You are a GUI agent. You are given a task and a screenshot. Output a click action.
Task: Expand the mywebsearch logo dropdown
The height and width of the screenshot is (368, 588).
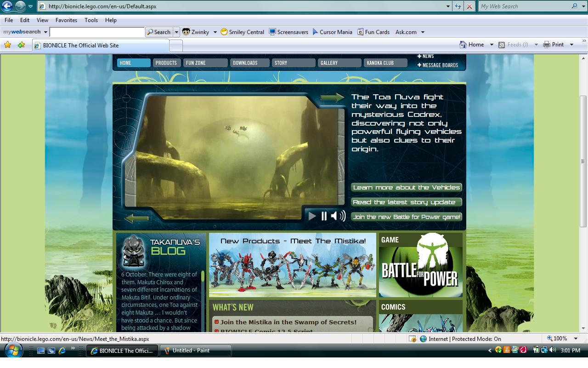(x=45, y=32)
